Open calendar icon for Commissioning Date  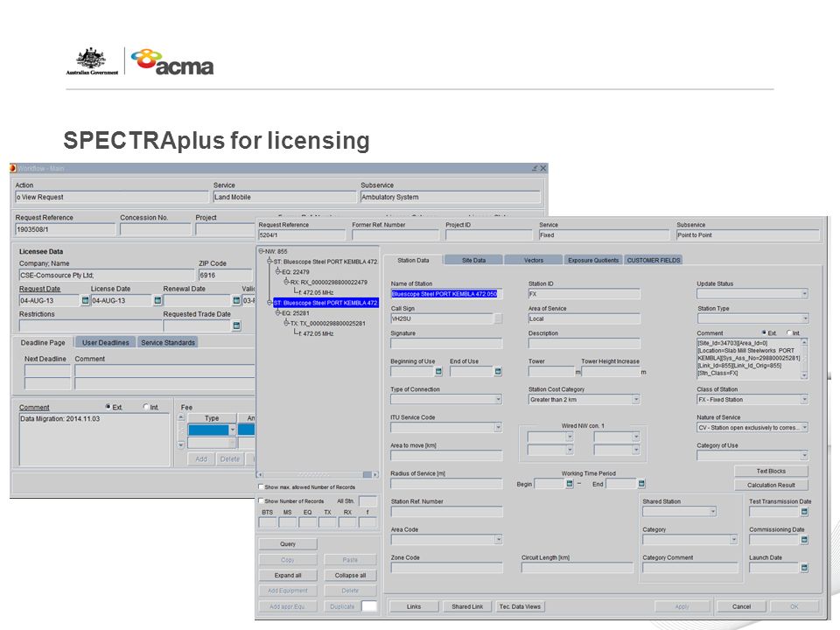(804, 540)
